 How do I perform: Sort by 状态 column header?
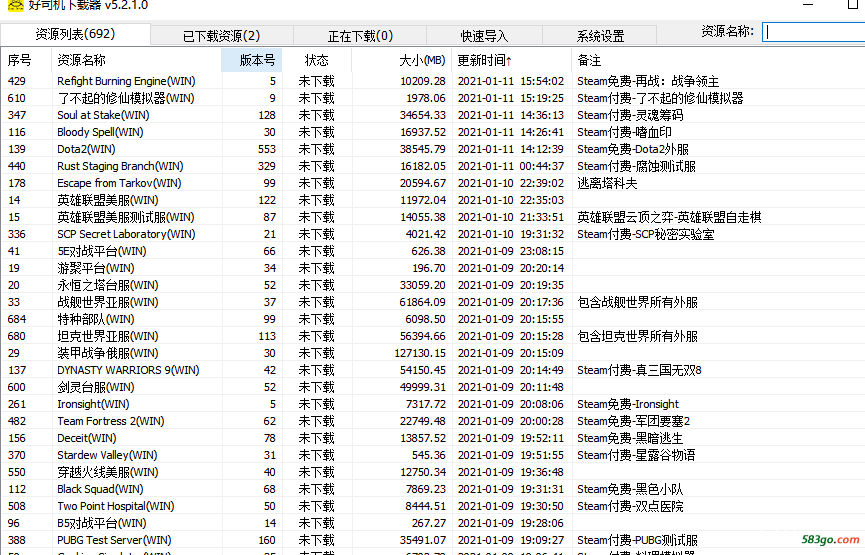[x=317, y=60]
